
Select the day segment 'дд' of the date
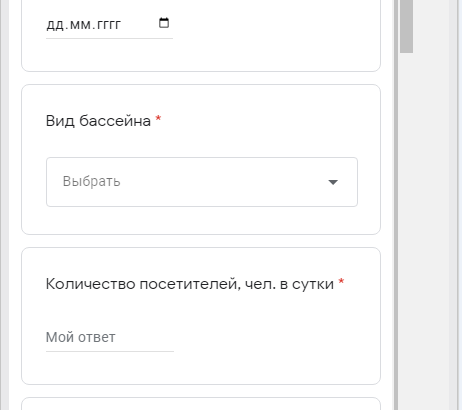coord(55,25)
